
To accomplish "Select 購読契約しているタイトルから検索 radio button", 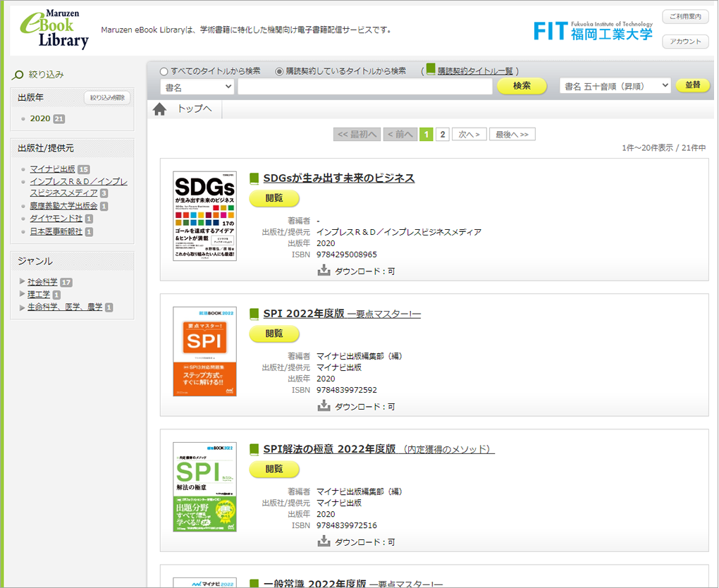I will tap(279, 71).
